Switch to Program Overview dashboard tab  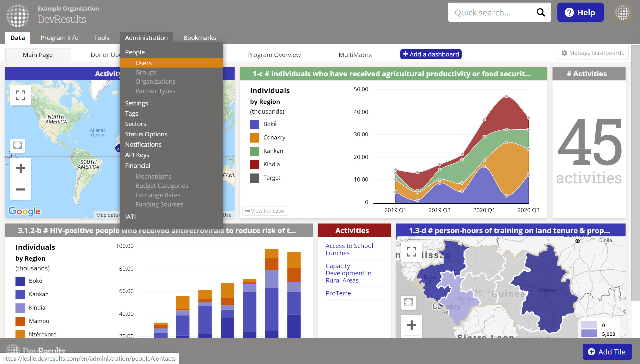tap(274, 55)
